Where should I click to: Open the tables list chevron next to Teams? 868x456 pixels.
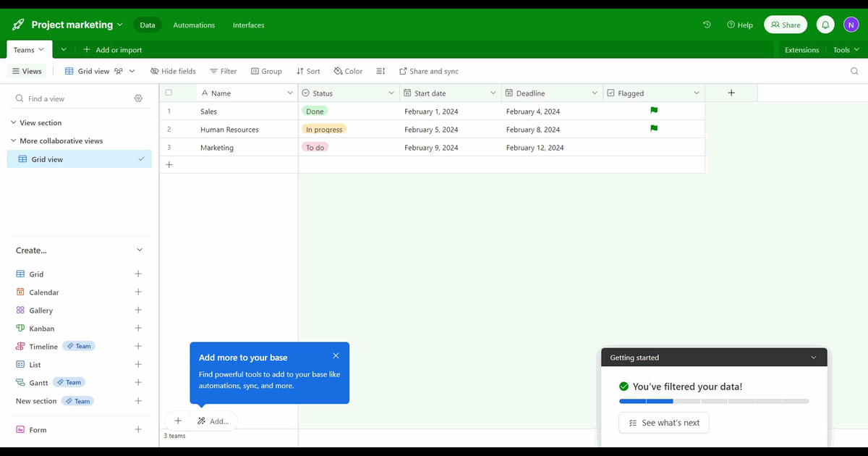64,50
